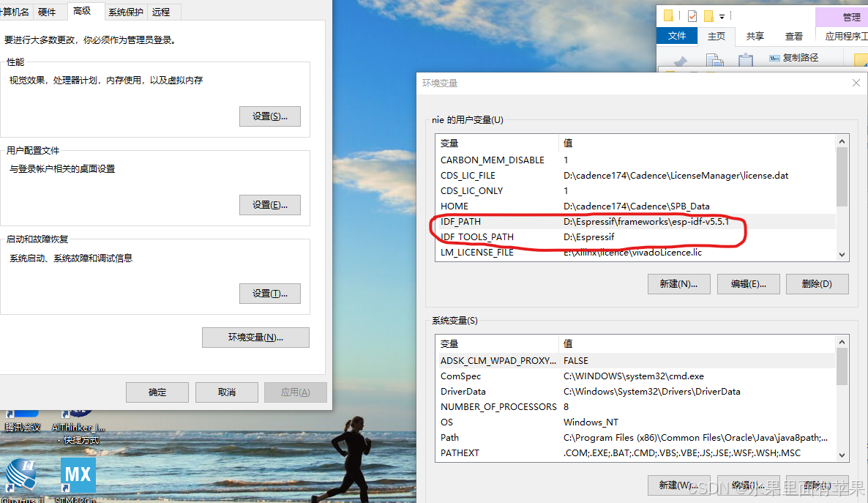
Task: Close the 环境变量 dialog
Action: click(856, 83)
